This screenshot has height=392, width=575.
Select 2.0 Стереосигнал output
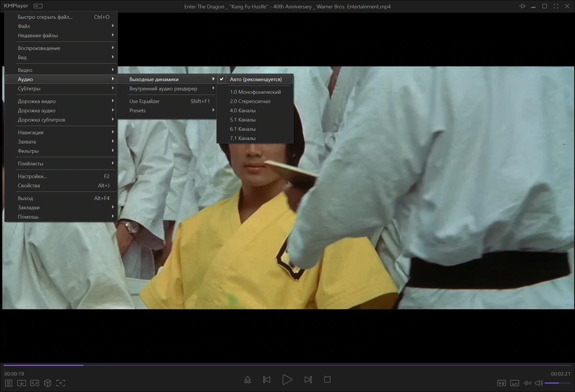[x=255, y=101]
